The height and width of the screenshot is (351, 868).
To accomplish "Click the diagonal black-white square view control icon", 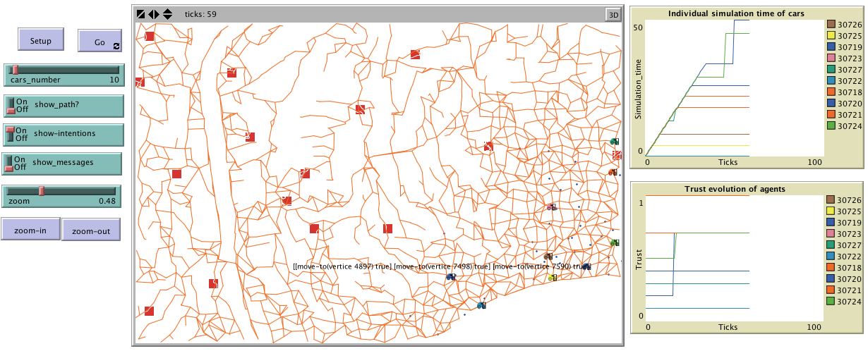I will pyautogui.click(x=141, y=14).
